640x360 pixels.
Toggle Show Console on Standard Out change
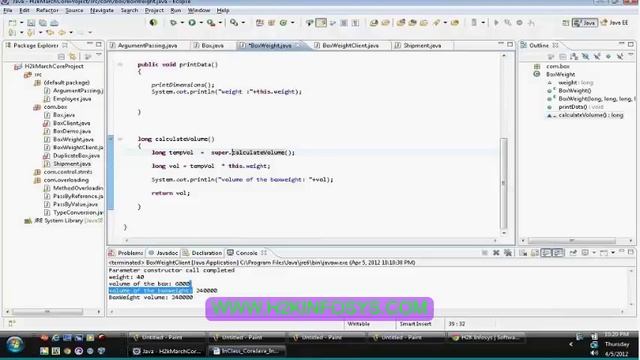coord(546,253)
